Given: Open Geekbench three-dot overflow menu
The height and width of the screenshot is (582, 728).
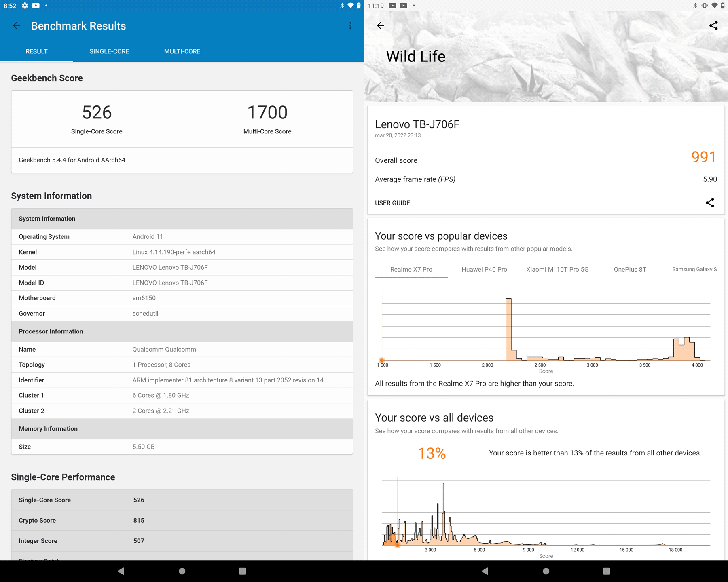Looking at the screenshot, I should point(350,26).
